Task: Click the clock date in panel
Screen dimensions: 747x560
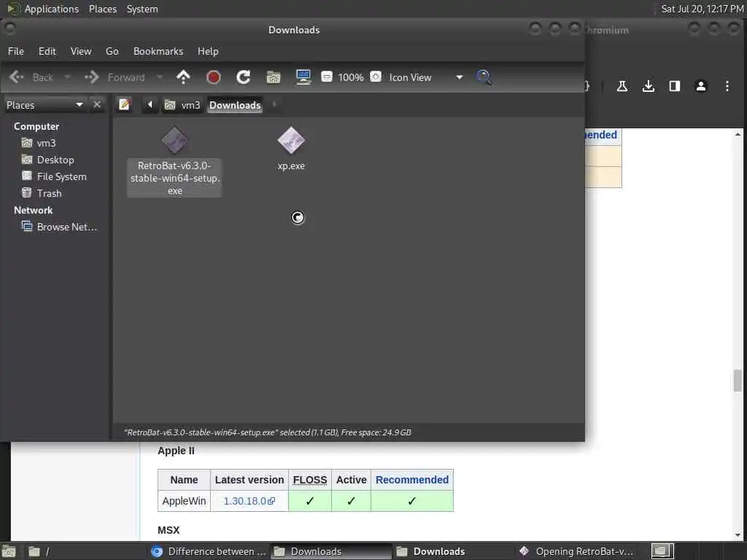Action: tap(703, 9)
